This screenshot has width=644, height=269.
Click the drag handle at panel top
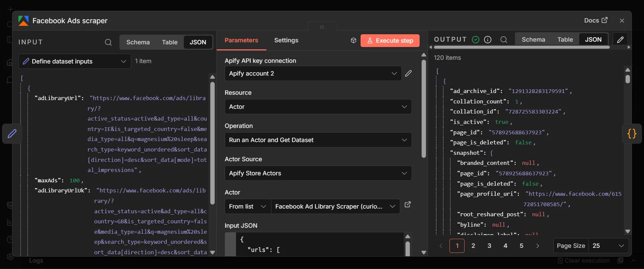[322, 27]
